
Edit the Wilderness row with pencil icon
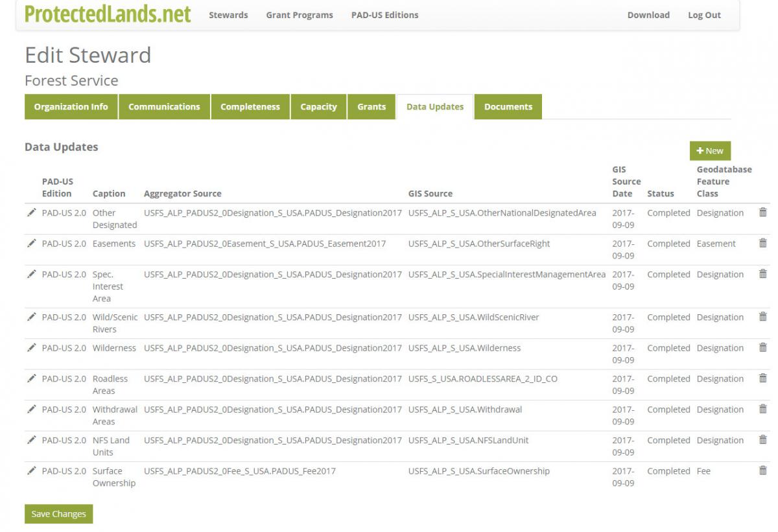(x=32, y=348)
